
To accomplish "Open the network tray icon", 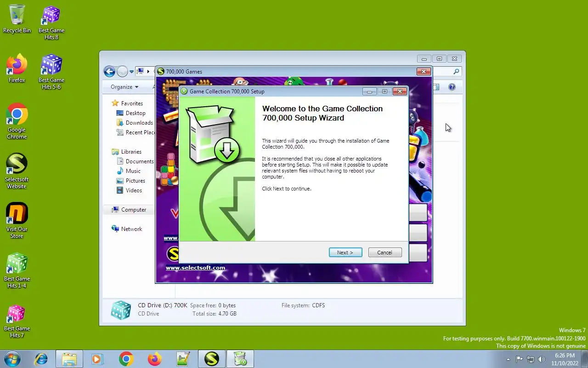I will [x=531, y=359].
